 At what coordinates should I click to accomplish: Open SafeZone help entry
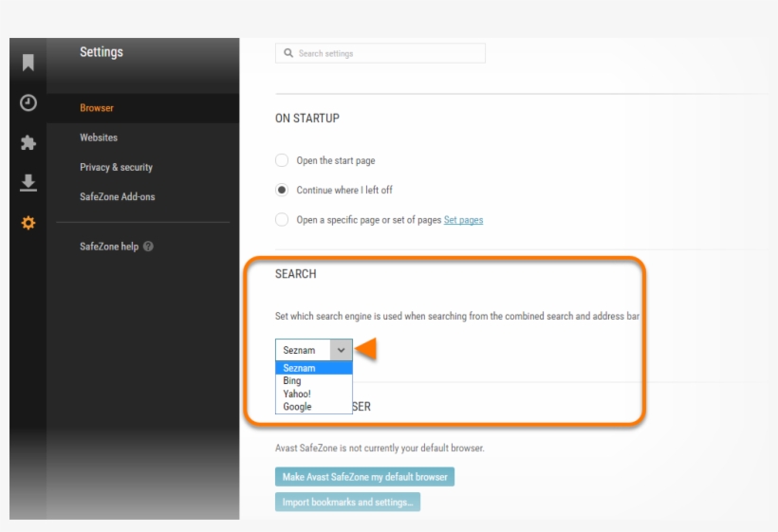coord(109,247)
